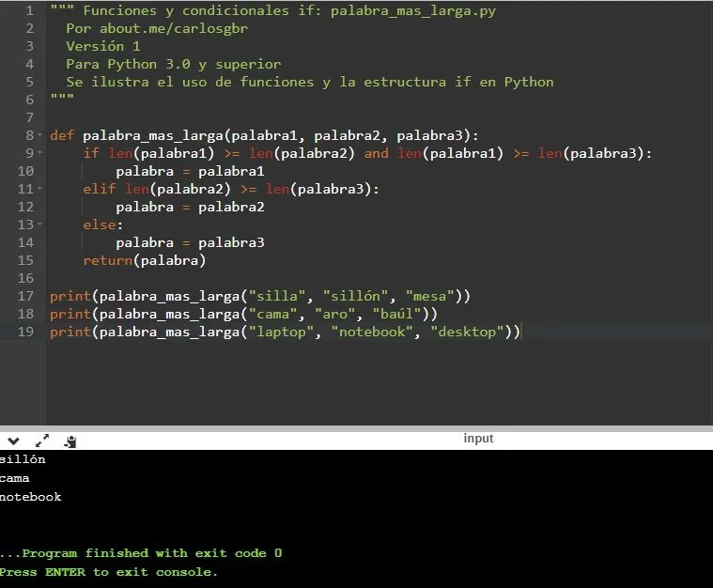Click line number 7 in the gutter
The image size is (713, 588).
coord(29,117)
